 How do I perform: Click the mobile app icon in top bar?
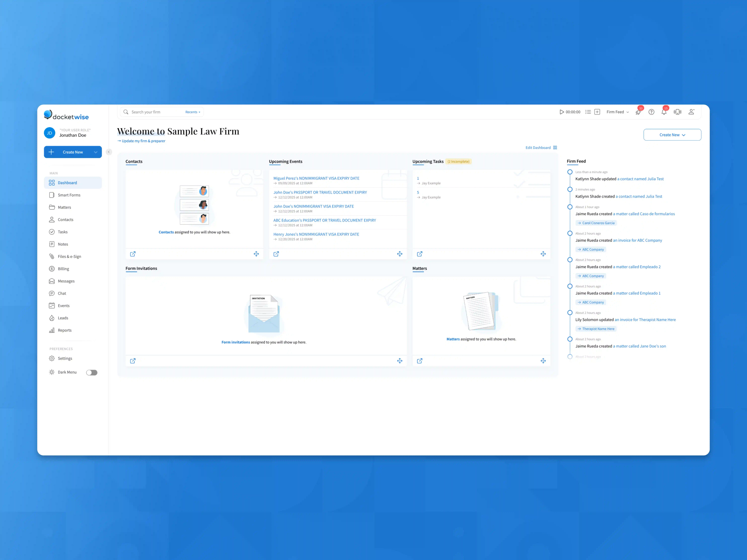point(678,112)
